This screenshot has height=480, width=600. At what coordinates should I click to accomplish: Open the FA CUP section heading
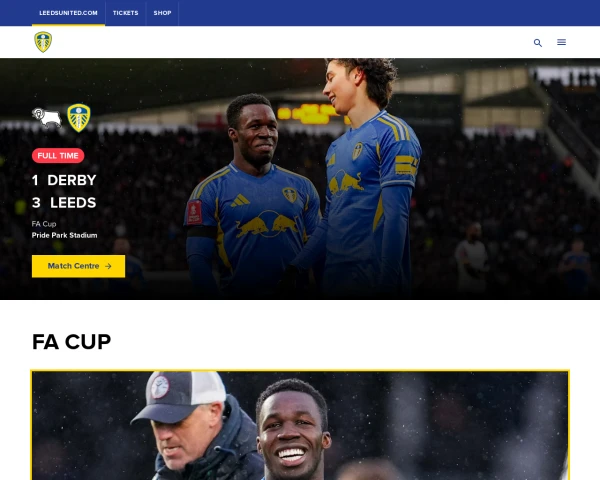click(72, 342)
